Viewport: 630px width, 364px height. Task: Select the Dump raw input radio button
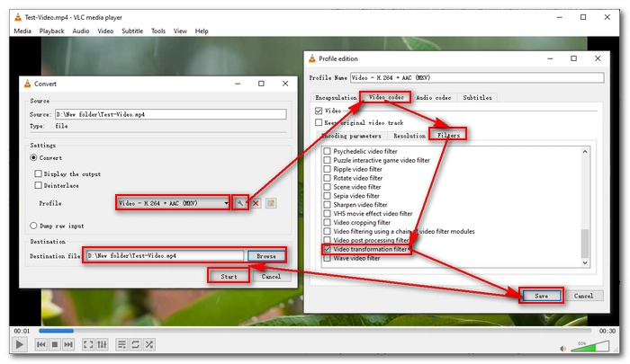[34, 226]
